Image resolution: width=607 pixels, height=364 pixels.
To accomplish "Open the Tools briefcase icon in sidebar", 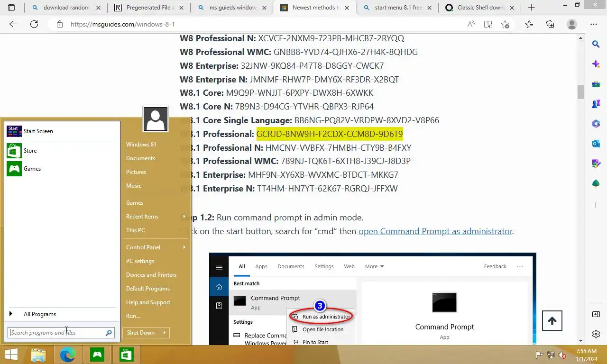I will click(x=596, y=84).
